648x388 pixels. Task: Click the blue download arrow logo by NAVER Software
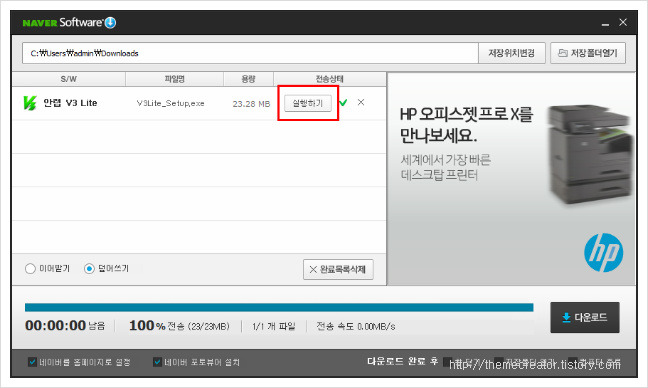[x=110, y=22]
